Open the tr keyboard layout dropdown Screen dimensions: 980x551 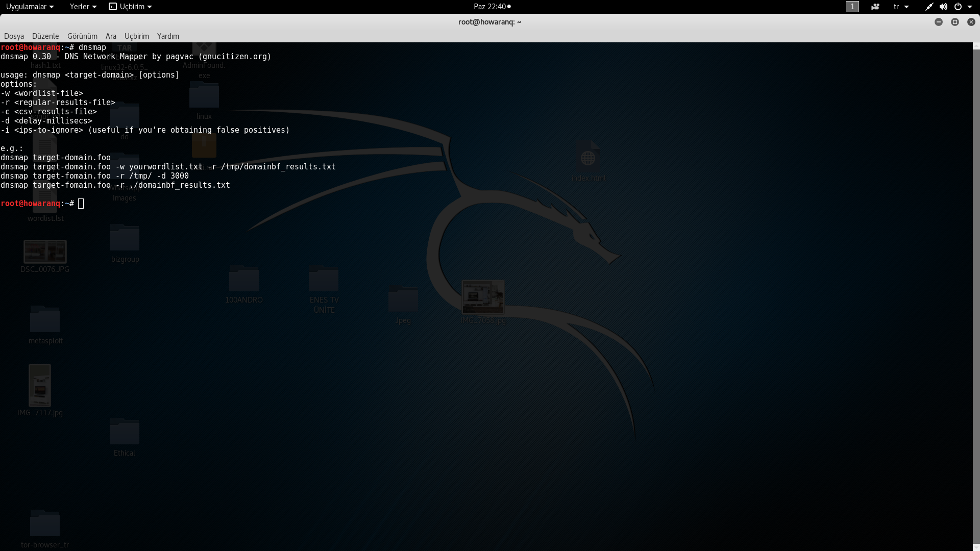point(901,7)
